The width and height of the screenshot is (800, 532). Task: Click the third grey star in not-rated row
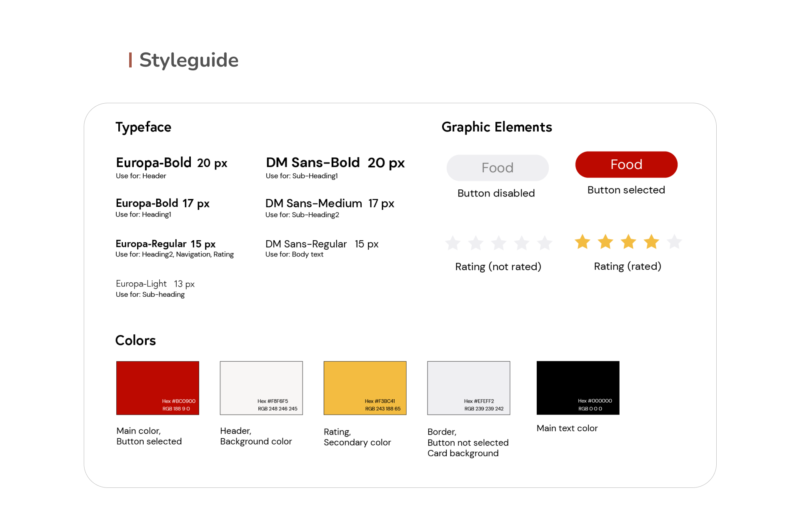(x=498, y=243)
